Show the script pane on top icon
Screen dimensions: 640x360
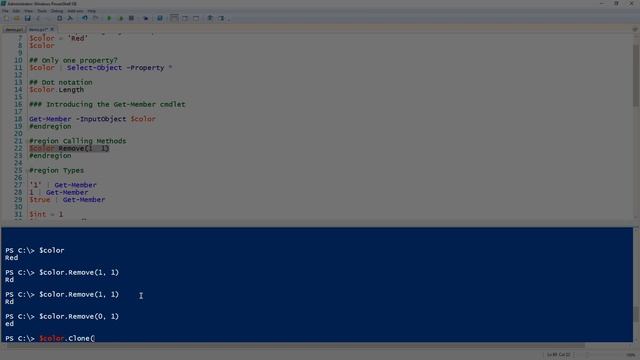click(x=174, y=18)
